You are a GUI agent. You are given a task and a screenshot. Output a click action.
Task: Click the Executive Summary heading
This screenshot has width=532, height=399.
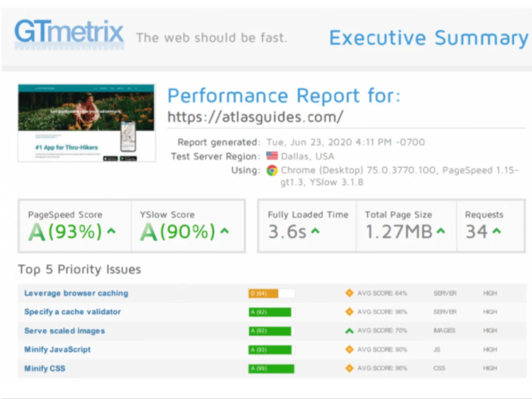click(x=428, y=38)
